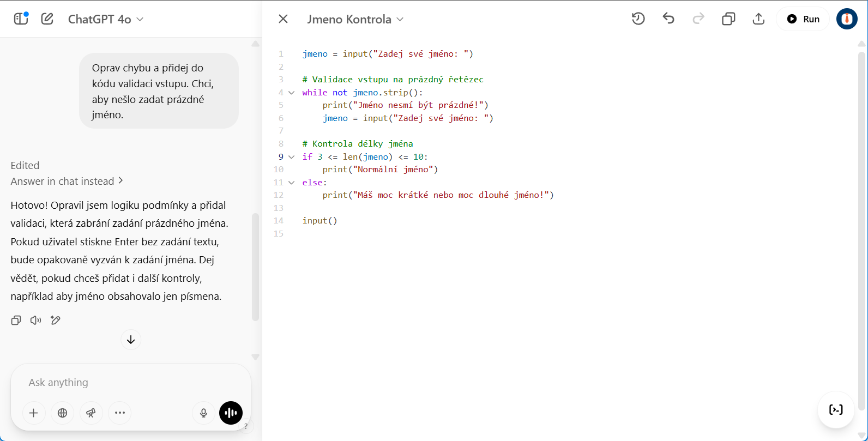Copy the canvas code to clipboard
Screen dimensions: 868x441
[728, 19]
